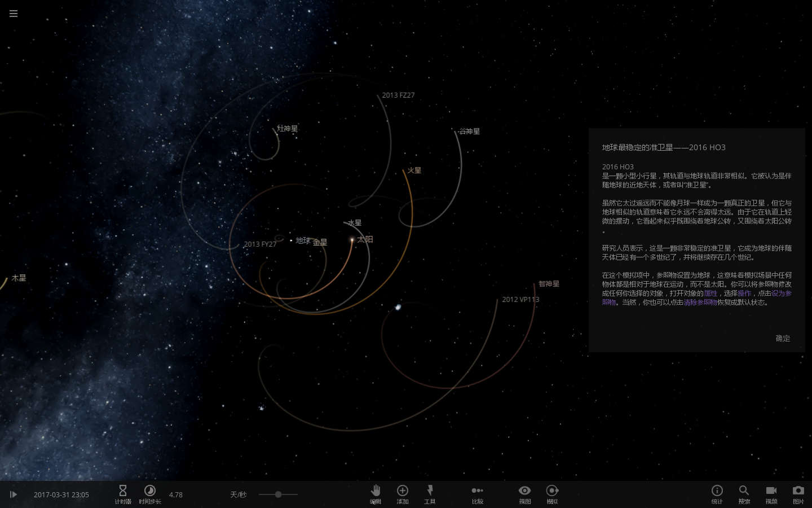The image size is (812, 508).
Task: Take a screenshot with 图片 camera icon
Action: click(x=798, y=494)
